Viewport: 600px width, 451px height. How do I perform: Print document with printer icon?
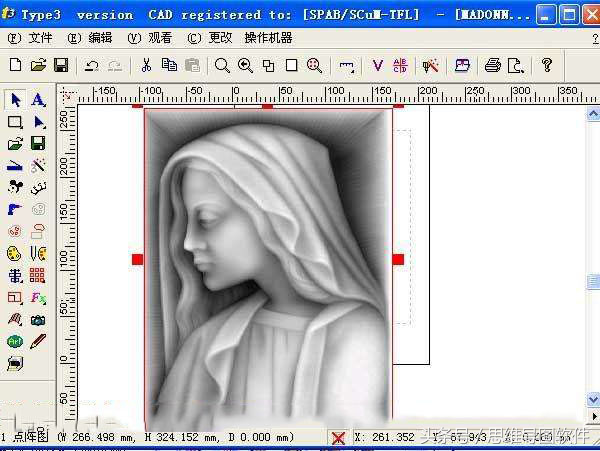click(493, 65)
